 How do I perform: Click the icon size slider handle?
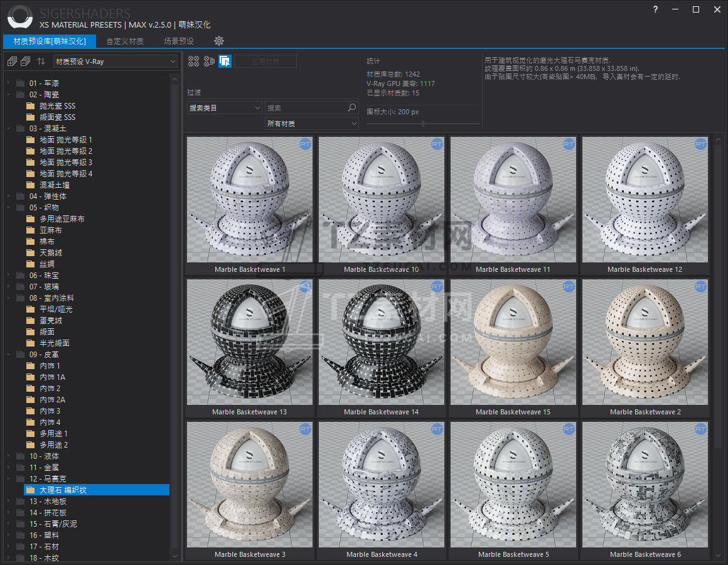(x=423, y=124)
